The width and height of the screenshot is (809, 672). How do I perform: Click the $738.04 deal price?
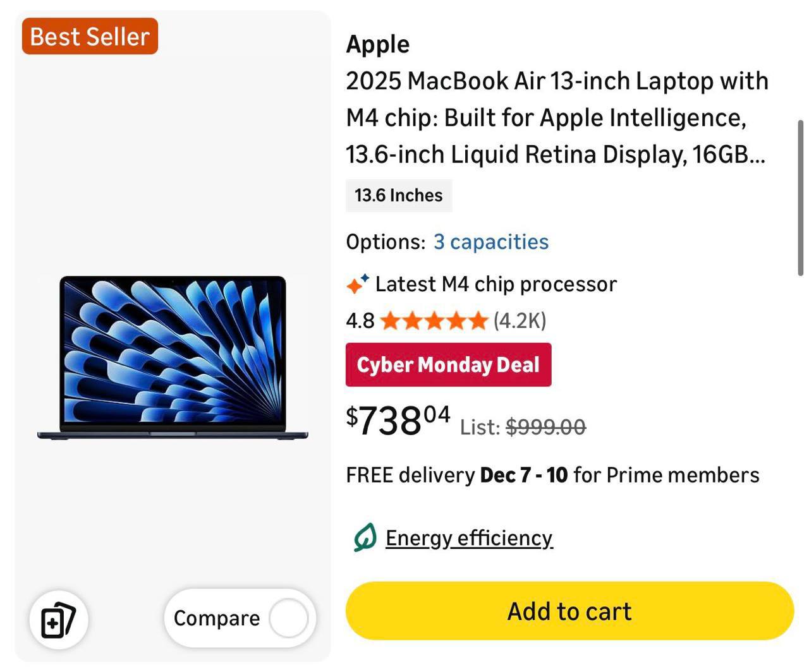click(x=398, y=420)
